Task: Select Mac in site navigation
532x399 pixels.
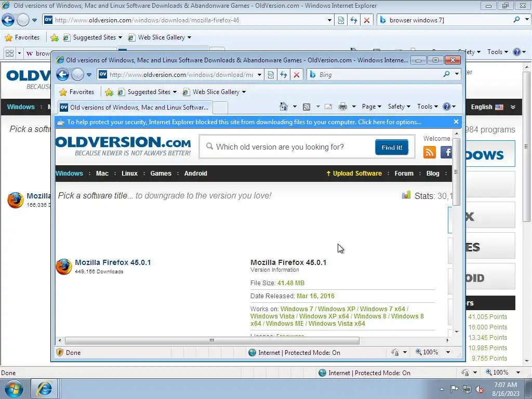Action: coord(102,174)
